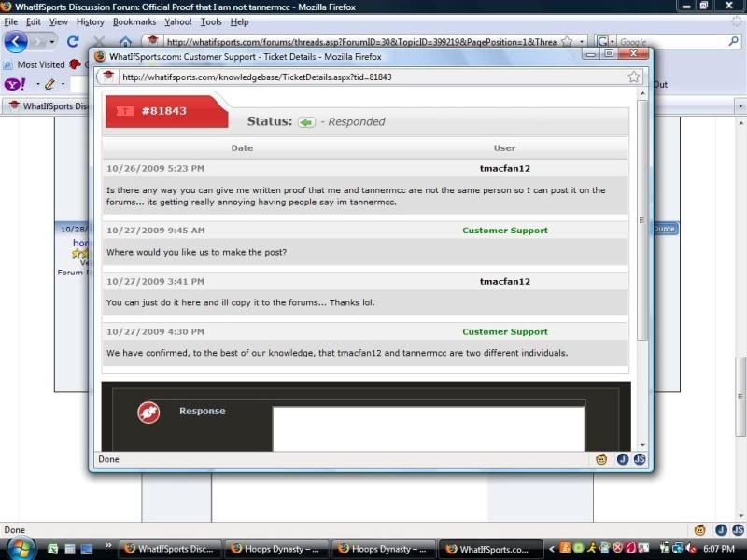Click the JS icon in the popup status bar
Viewport: 747px width, 560px height.
(x=640, y=459)
